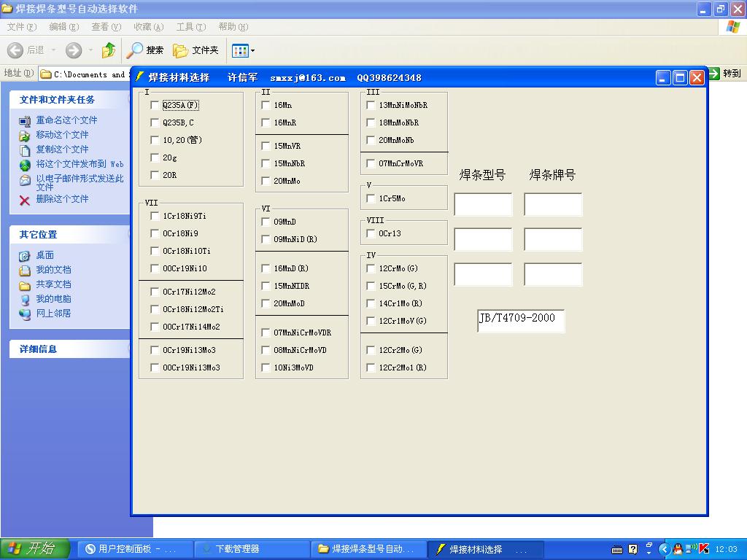Click the 开始 Start button
Viewport: 747px width, 560px height.
(x=35, y=549)
